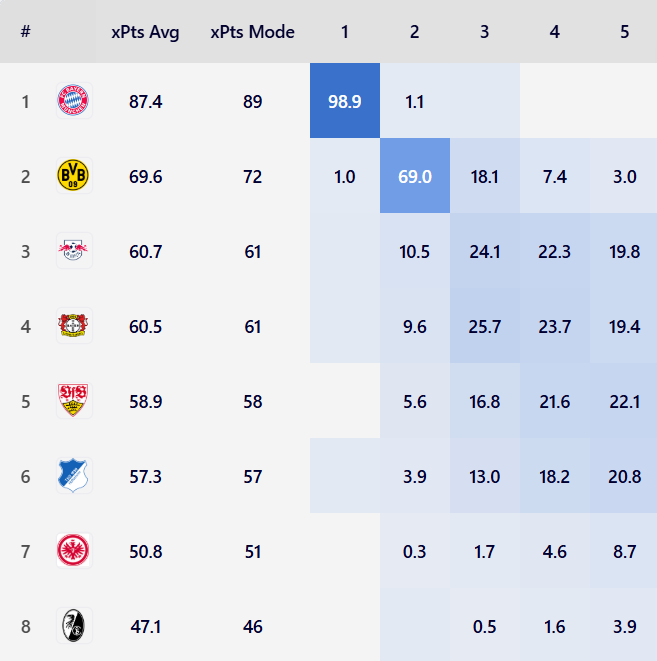Click the 22.1 probability cell
Viewport: 657px width, 661px height.
click(624, 401)
